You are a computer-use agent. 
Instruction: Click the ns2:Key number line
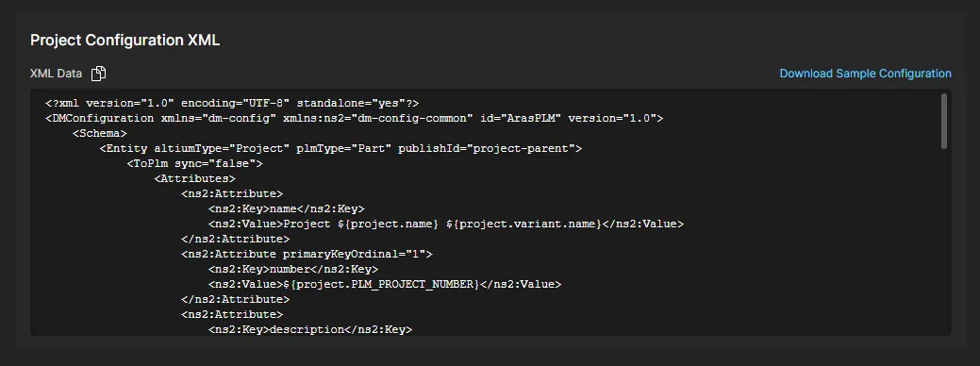click(x=293, y=269)
